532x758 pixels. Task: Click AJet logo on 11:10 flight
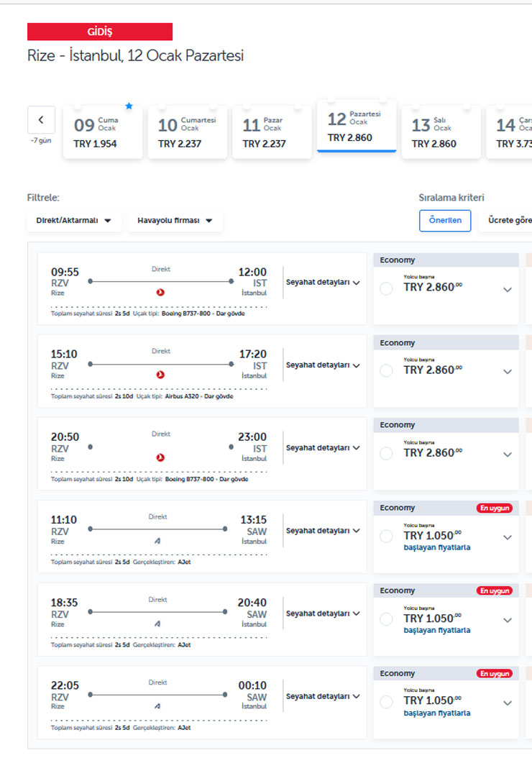[x=157, y=540]
